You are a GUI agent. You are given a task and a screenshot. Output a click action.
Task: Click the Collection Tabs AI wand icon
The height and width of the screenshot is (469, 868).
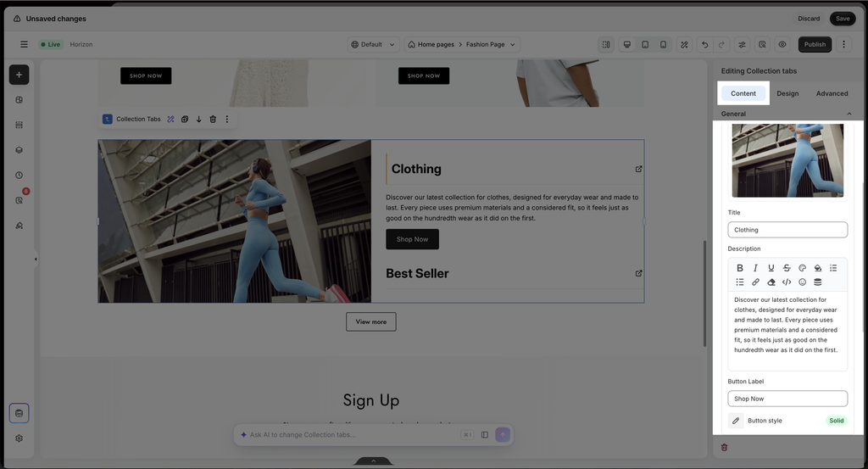click(170, 119)
